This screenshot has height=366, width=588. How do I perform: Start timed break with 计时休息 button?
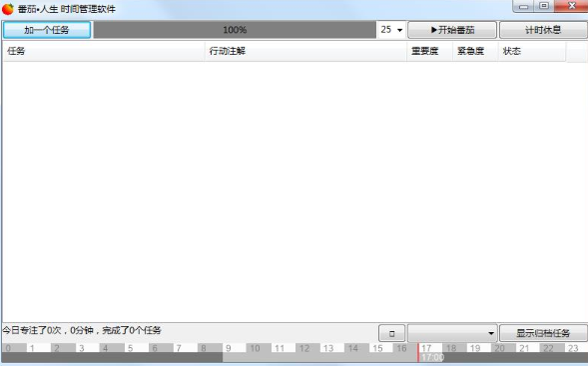[x=543, y=30]
